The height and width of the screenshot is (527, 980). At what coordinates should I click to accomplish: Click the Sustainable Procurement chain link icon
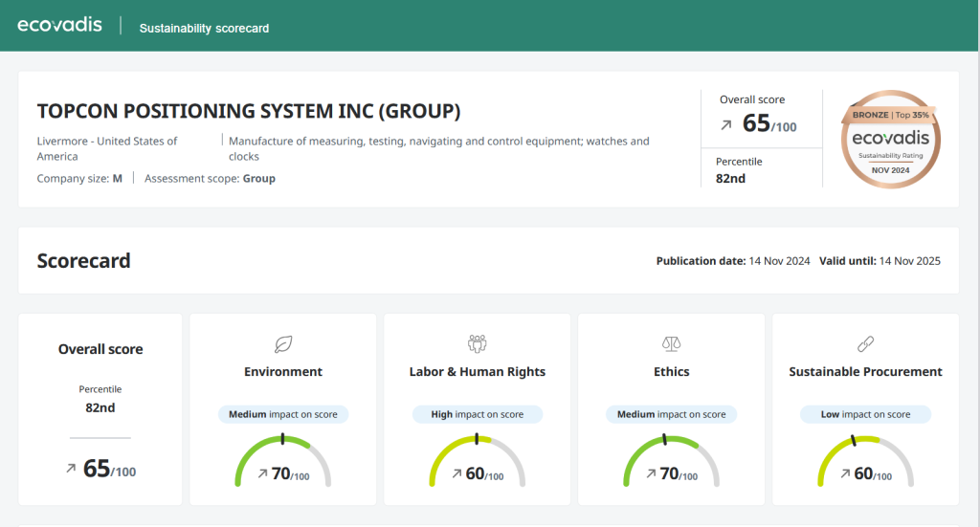[865, 344]
